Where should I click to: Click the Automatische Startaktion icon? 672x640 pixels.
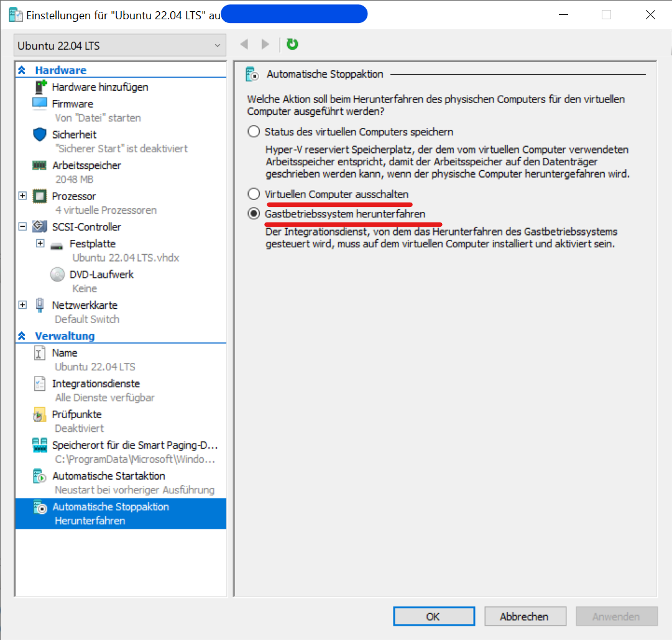coord(39,476)
